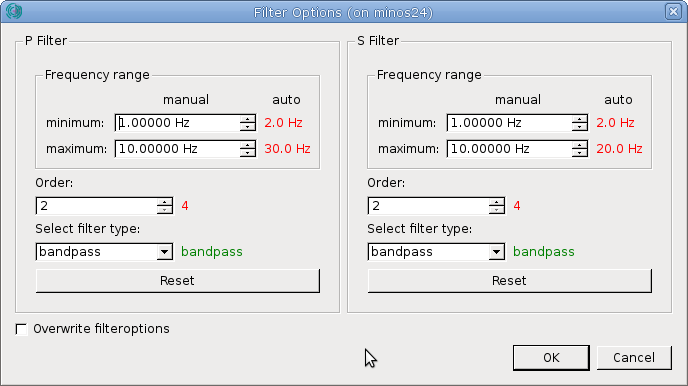Toggle the Overwrite filteroptions checkbox
The height and width of the screenshot is (386, 688).
click(x=21, y=329)
